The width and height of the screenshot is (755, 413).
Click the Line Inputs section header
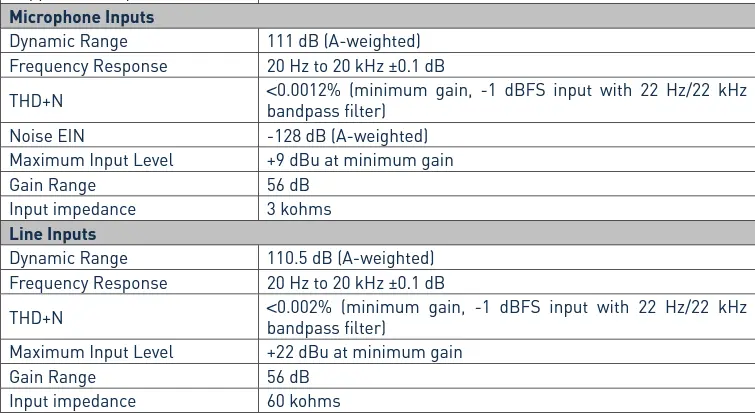(52, 233)
